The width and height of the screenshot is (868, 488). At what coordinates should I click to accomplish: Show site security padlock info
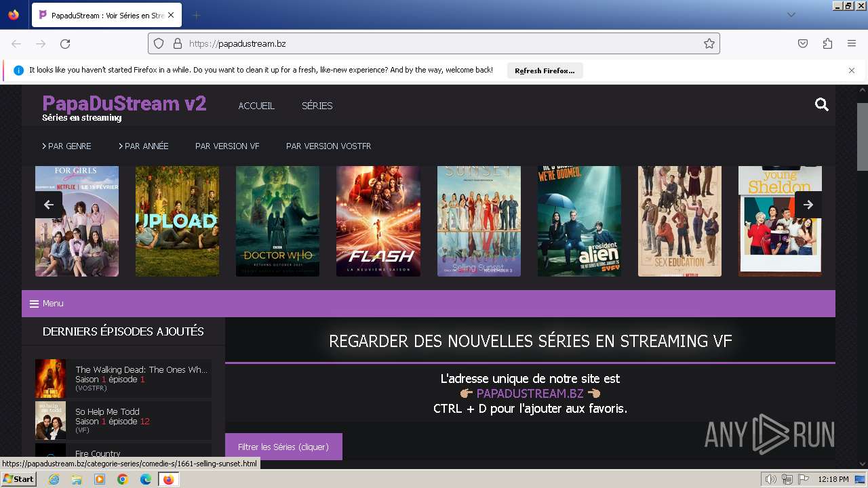[177, 43]
